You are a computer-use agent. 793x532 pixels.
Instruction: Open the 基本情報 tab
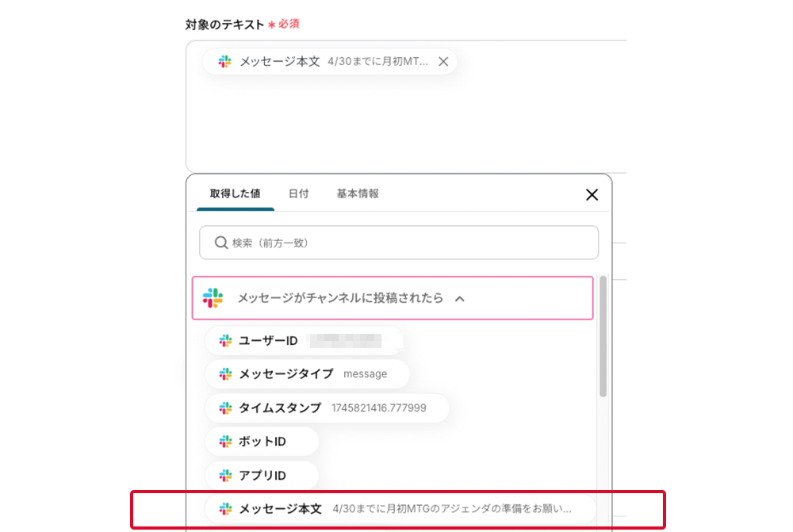point(358,194)
